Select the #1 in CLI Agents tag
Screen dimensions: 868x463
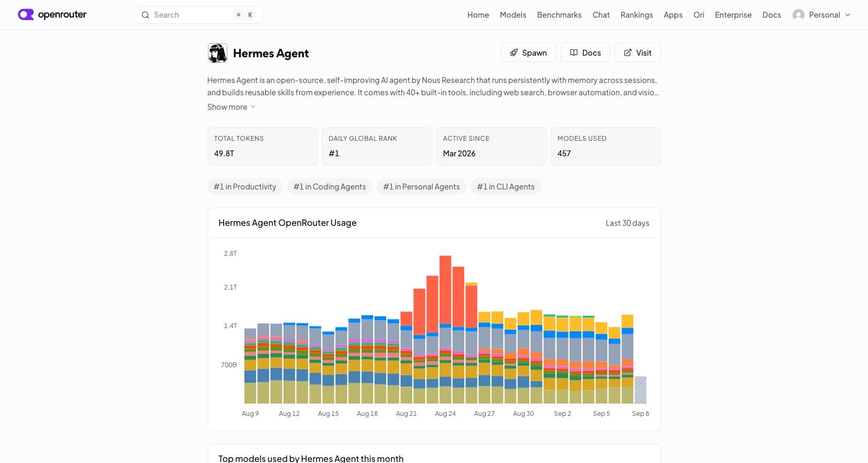pyautogui.click(x=506, y=187)
